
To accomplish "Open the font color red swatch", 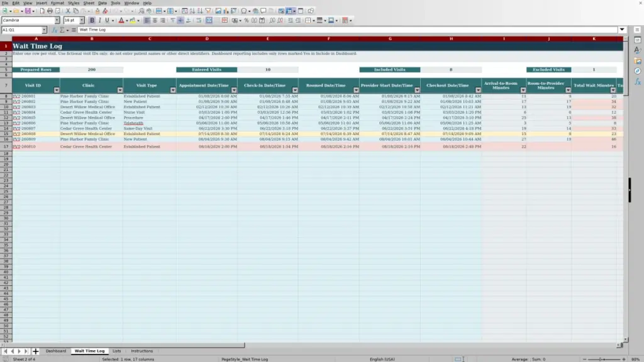I will [x=121, y=20].
